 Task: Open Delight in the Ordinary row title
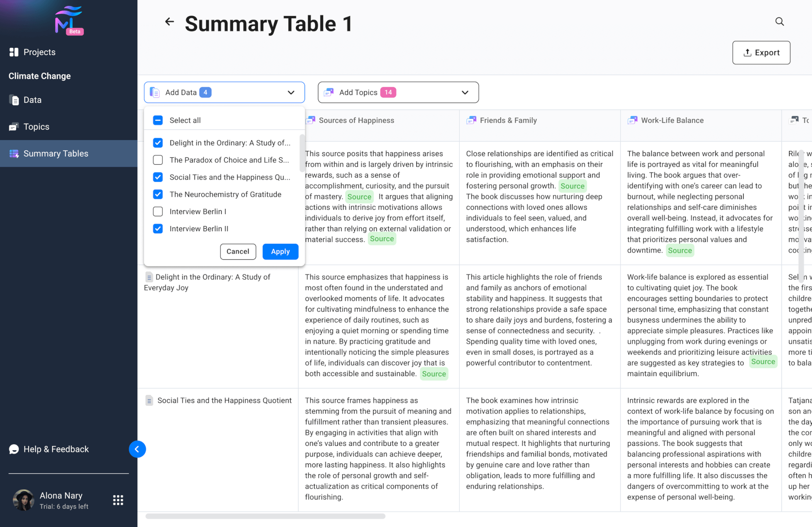[x=207, y=282]
